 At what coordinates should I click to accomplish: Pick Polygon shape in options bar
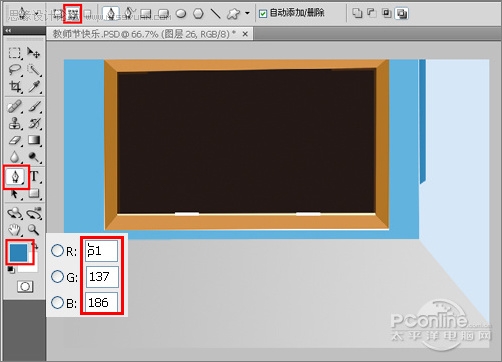[198, 14]
